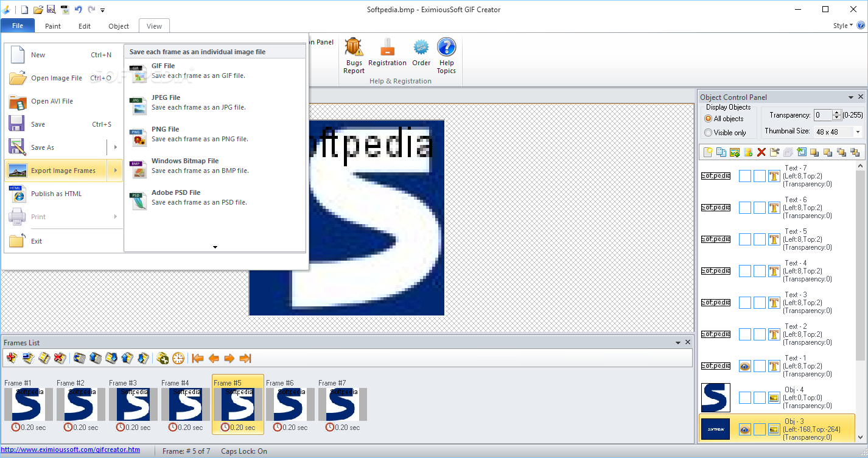868x458 pixels.
Task: Click the add image object icon
Action: [x=735, y=152]
